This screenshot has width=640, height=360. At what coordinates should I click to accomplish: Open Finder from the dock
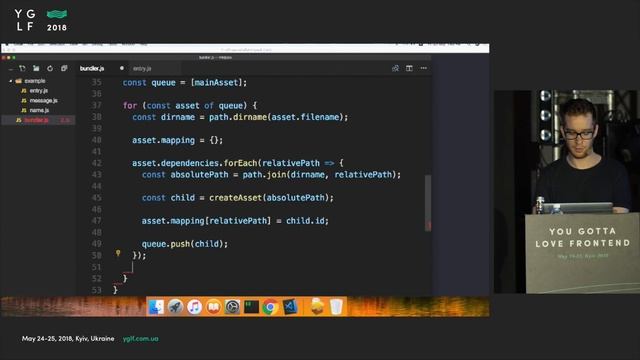click(156, 307)
